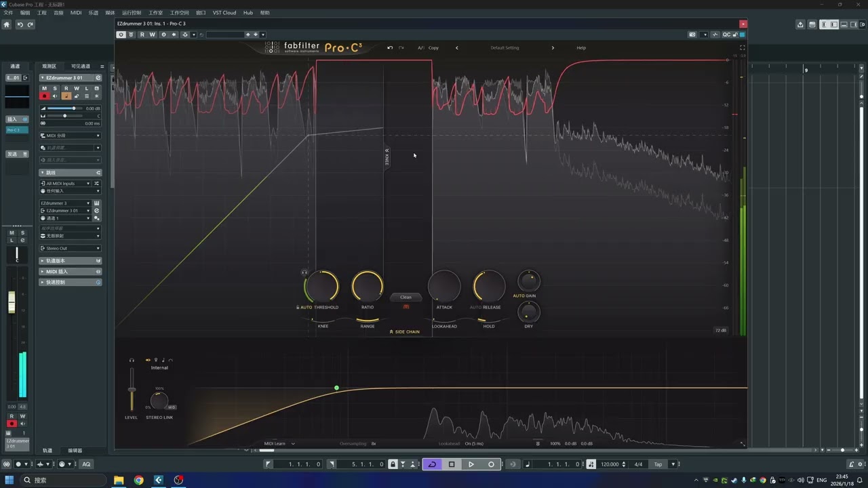868x488 pixels.
Task: Solo the EZdrummer 3 01 track
Action: (55, 89)
